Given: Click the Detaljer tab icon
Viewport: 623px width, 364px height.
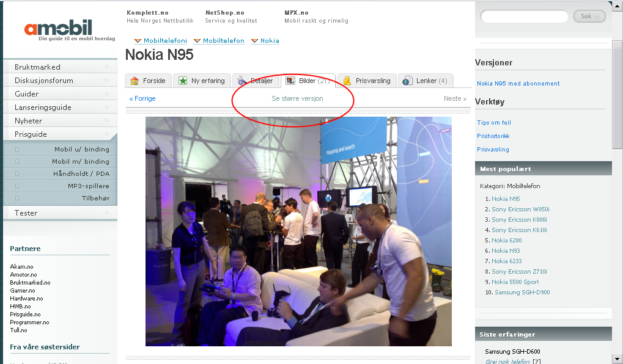Looking at the screenshot, I should coord(242,81).
